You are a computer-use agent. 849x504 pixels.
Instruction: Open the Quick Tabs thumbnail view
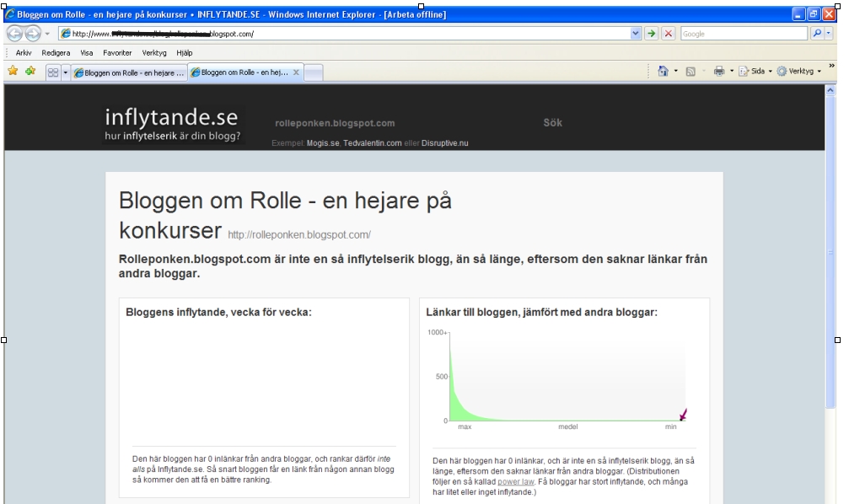pos(53,72)
